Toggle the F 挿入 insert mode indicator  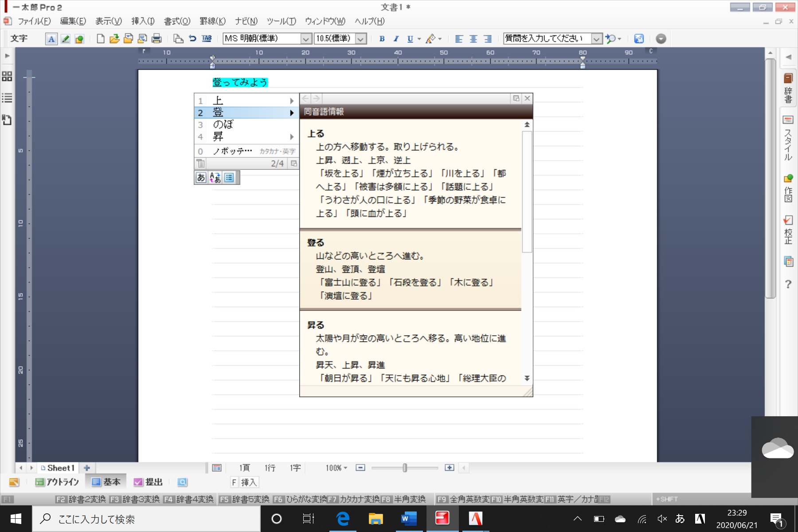click(x=244, y=482)
